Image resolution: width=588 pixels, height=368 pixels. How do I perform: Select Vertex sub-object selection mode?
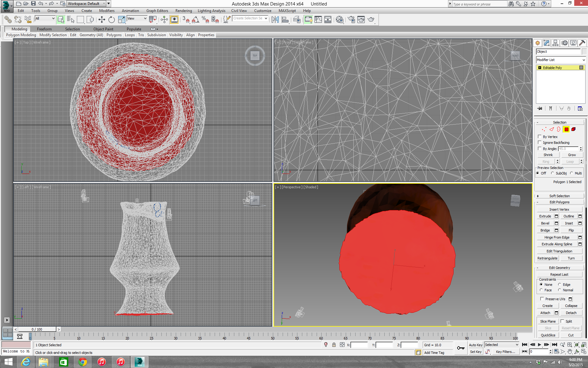click(544, 129)
